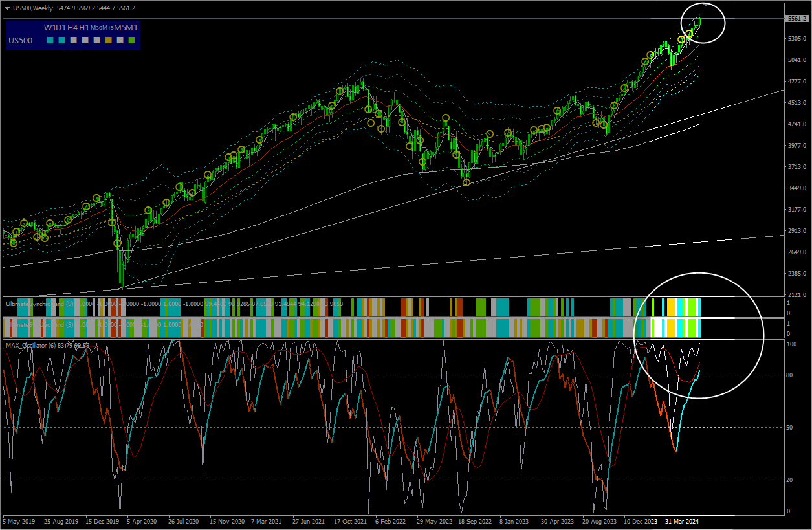Screen dimensions: 812x530
Task: Click the M5 timeframe gray square
Action: (120, 40)
